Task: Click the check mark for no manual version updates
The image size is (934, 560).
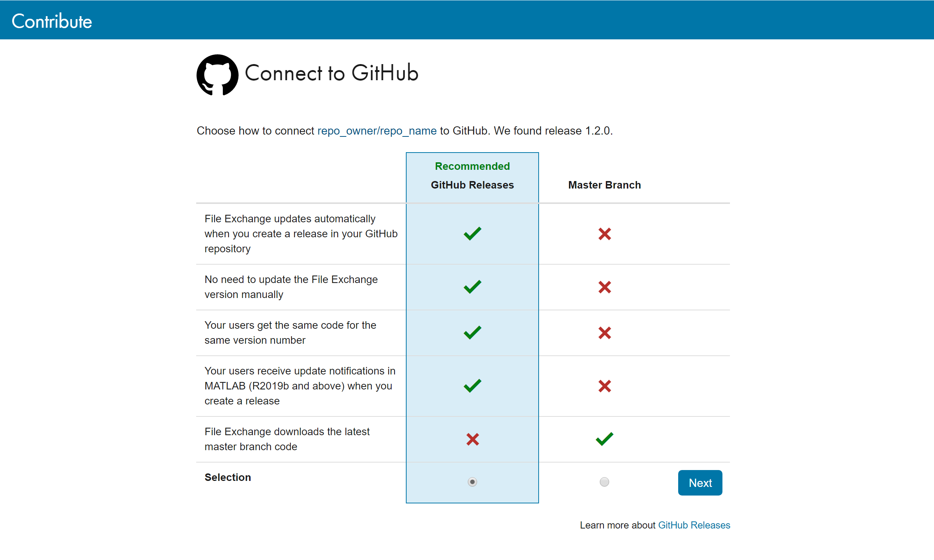Action: (472, 287)
